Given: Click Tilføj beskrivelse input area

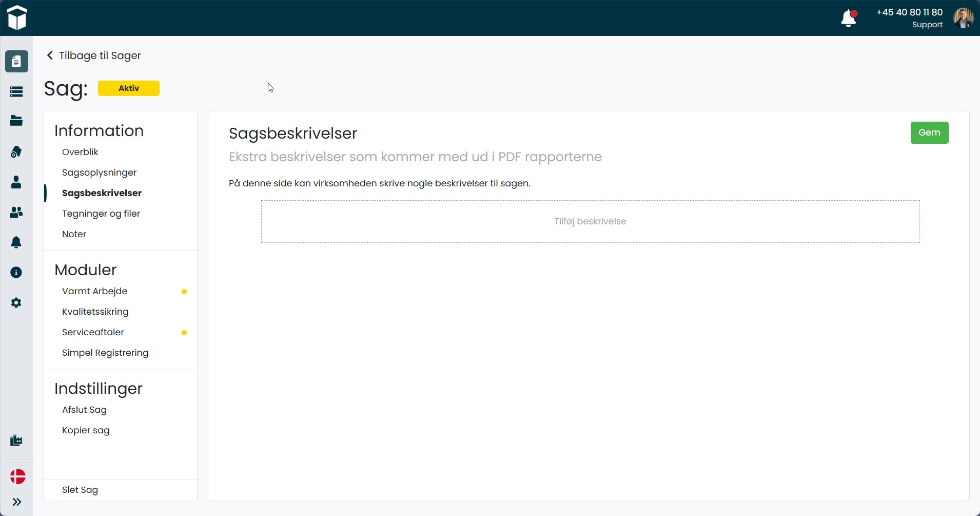Looking at the screenshot, I should (x=590, y=221).
